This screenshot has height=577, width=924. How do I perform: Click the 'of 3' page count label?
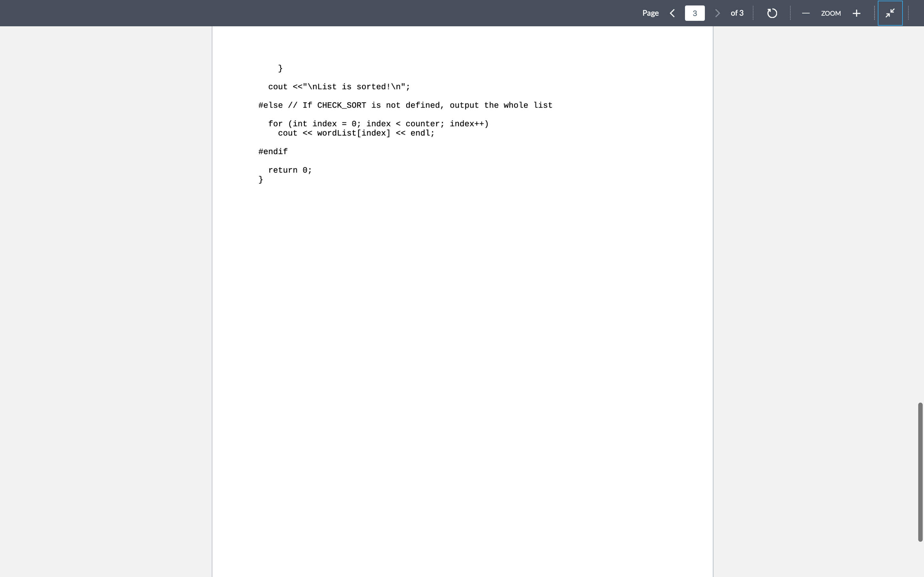(x=737, y=13)
